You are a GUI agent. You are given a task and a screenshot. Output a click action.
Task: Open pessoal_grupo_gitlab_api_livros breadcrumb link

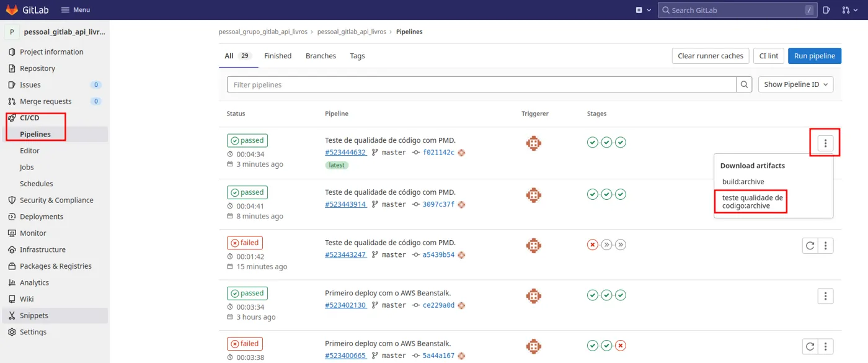[263, 32]
